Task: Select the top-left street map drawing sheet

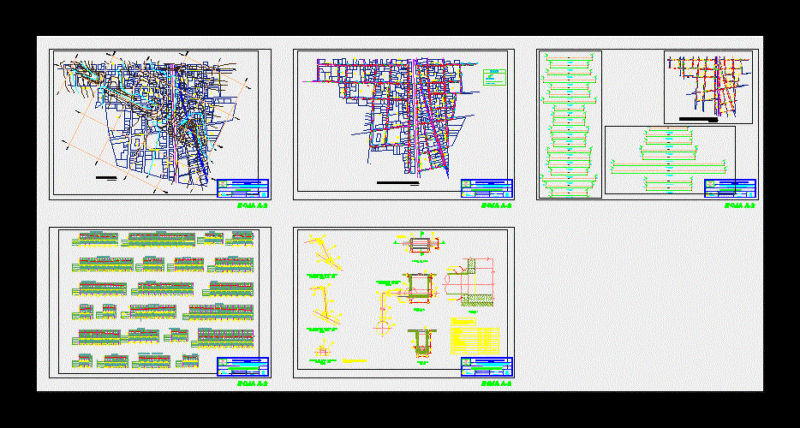Action: click(160, 124)
